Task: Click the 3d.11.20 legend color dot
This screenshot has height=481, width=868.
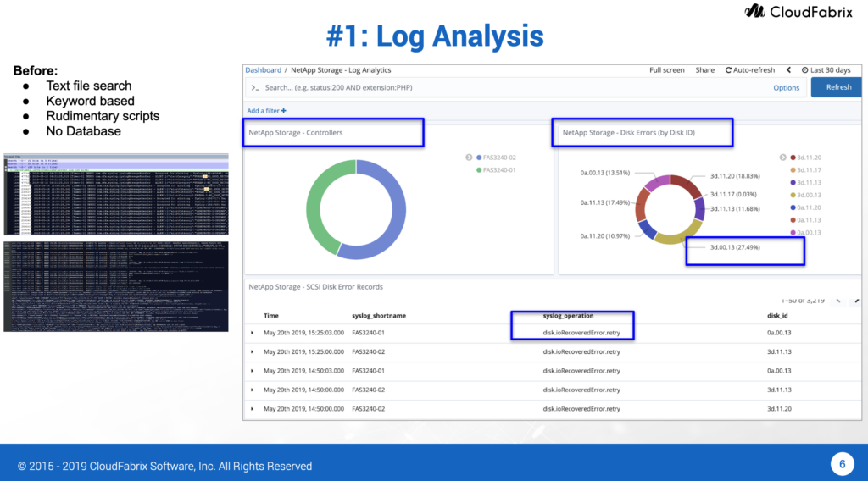Action: coord(793,158)
